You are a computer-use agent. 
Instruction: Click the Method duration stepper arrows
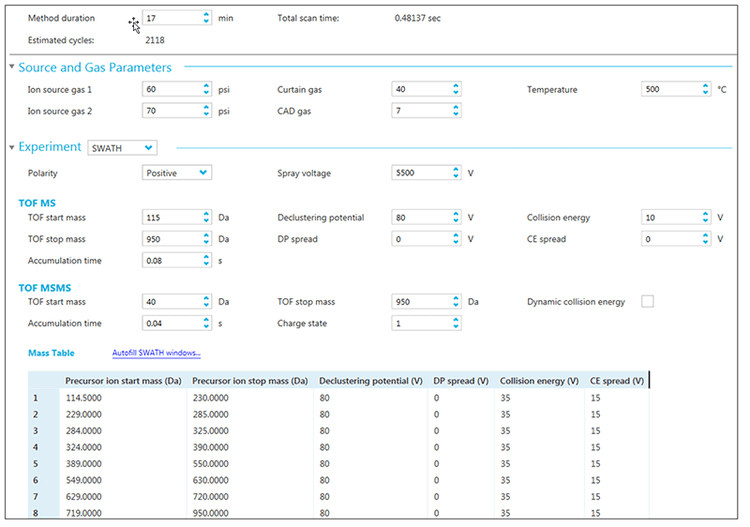click(x=205, y=18)
